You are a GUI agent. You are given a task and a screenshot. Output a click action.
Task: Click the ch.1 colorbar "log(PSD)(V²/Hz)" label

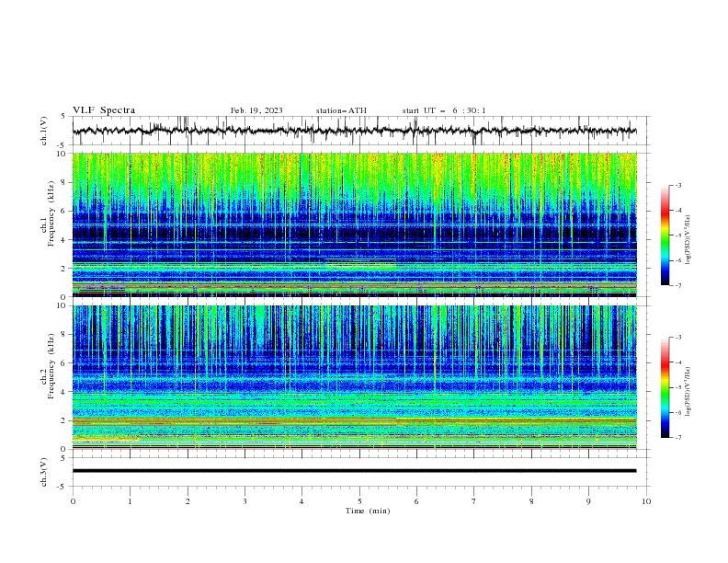(x=688, y=240)
